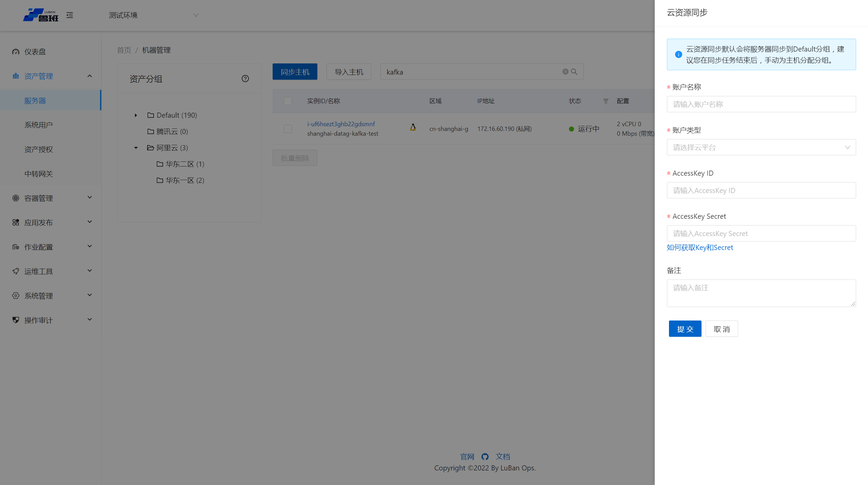This screenshot has width=868, height=485.
Task: Open the 测试环境 environment dropdown
Action: 153,15
